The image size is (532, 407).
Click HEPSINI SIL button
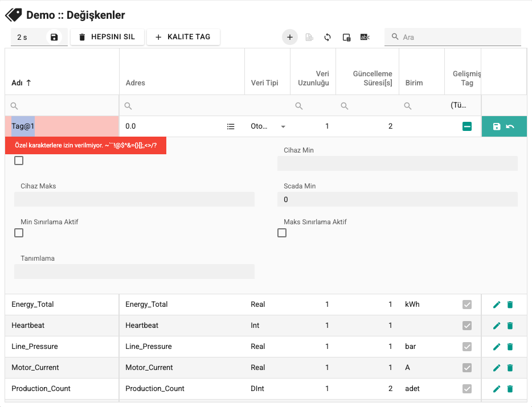[107, 37]
